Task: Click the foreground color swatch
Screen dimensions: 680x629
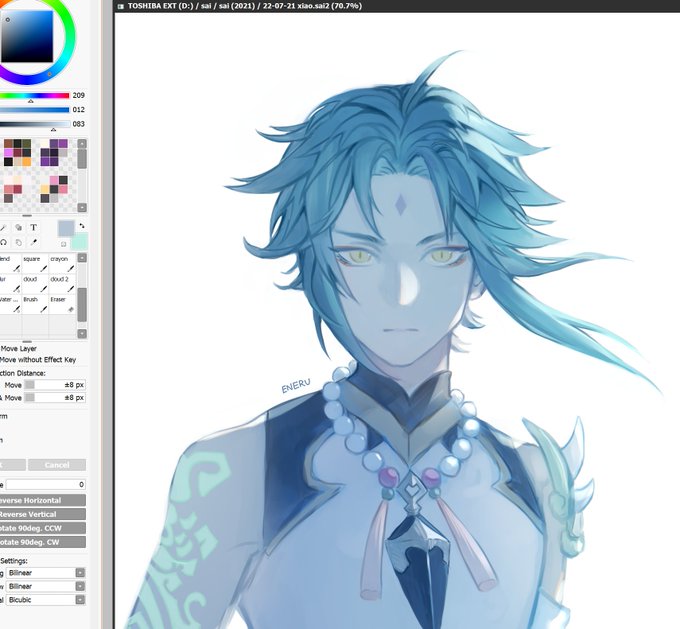Action: coord(66,228)
